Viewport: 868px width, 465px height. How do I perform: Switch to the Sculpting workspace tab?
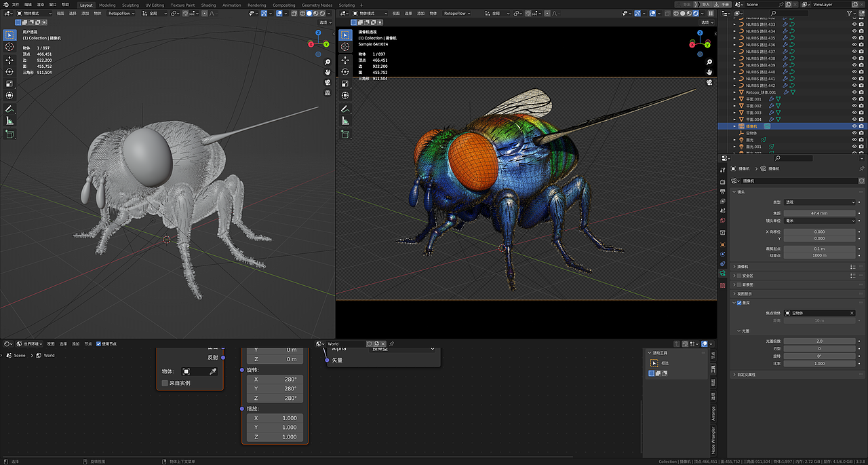(x=130, y=5)
